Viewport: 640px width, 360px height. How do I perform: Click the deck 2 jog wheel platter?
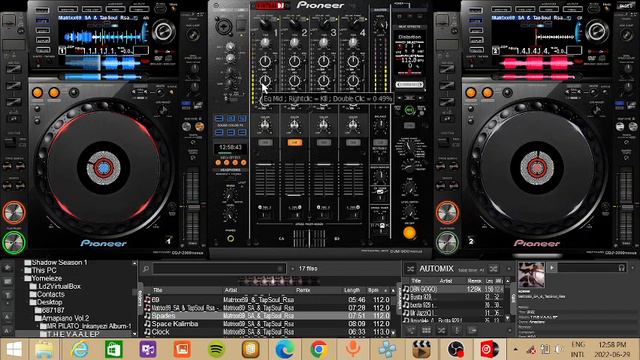point(537,167)
